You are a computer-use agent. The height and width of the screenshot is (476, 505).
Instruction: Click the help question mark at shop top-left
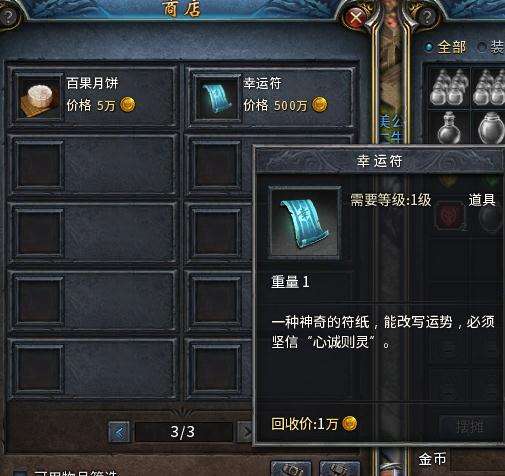tap(8, 16)
